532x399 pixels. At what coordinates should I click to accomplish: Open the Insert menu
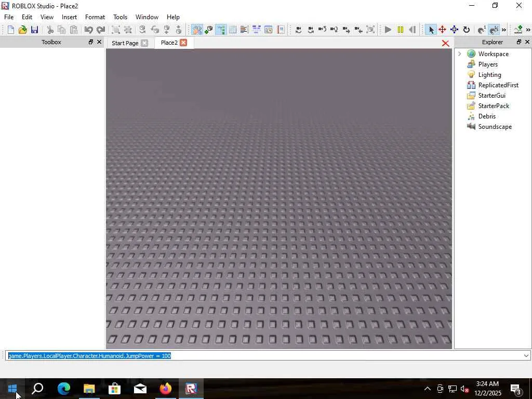[69, 17]
